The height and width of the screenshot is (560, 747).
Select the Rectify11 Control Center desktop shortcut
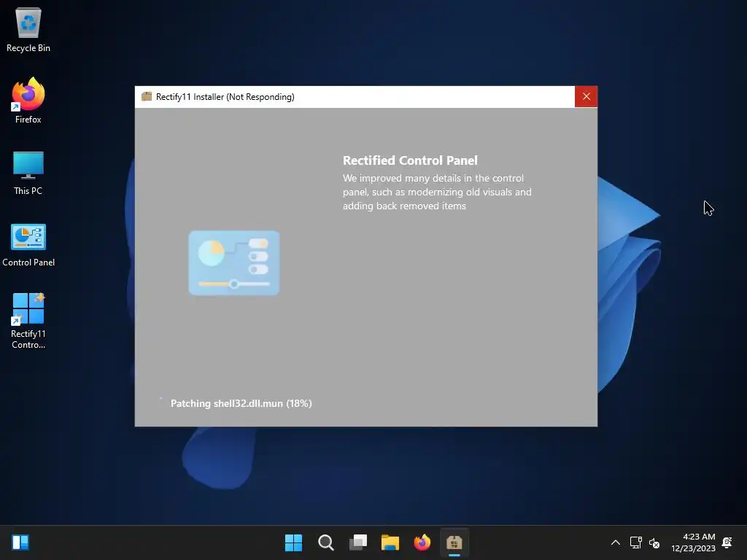(28, 321)
